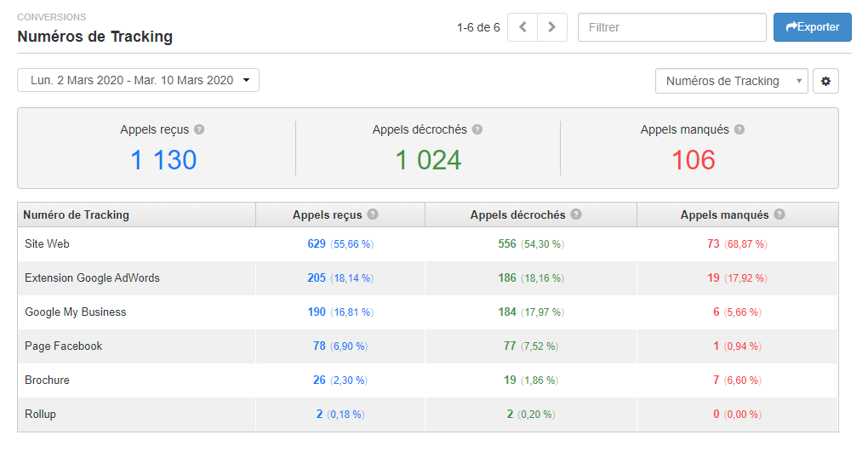
Task: Click the total 1 130 received calls figure
Action: click(x=163, y=160)
